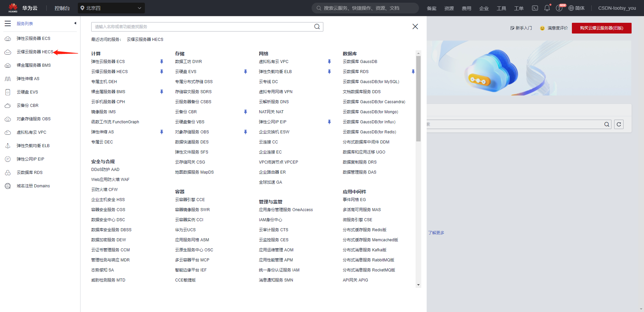Click the 虚拟私有云 VPC sidebar icon

8,132
